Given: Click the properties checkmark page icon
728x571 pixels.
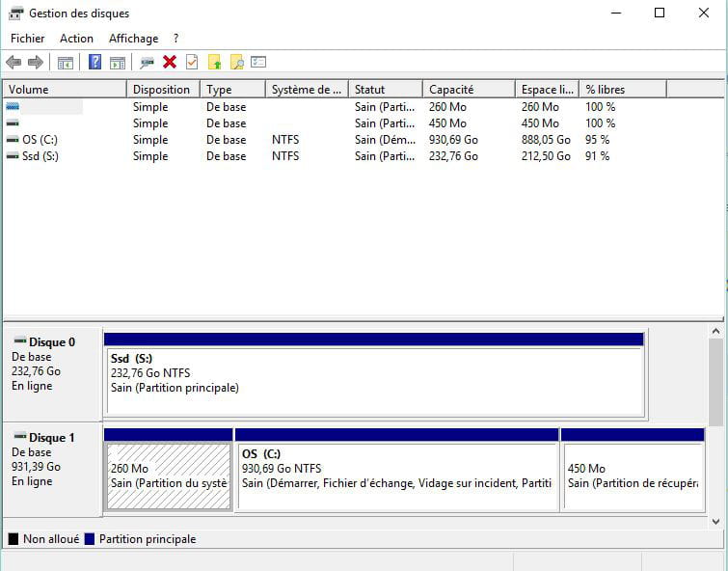Looking at the screenshot, I should (x=192, y=63).
